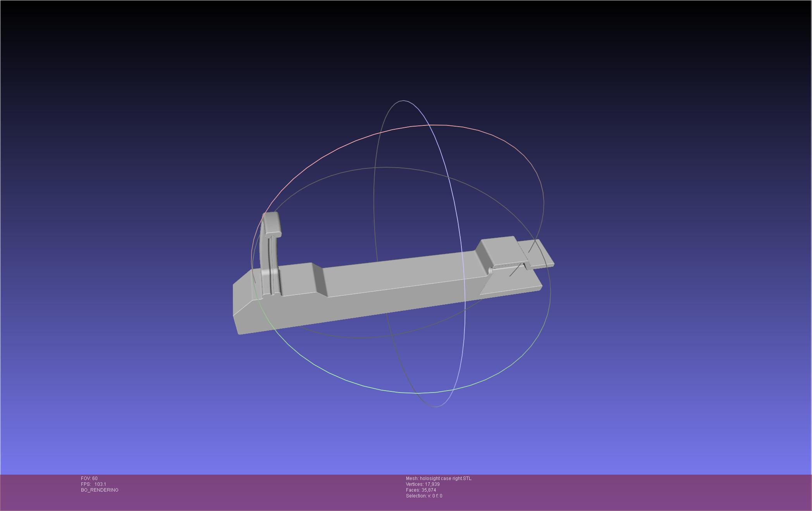Click the Faces: 35,874 count
Image resolution: width=812 pixels, height=511 pixels.
tap(421, 490)
